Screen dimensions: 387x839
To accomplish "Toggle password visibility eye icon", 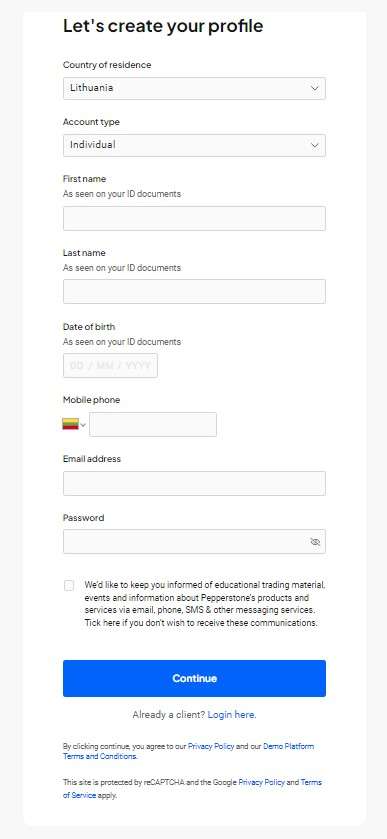I will click(x=315, y=541).
